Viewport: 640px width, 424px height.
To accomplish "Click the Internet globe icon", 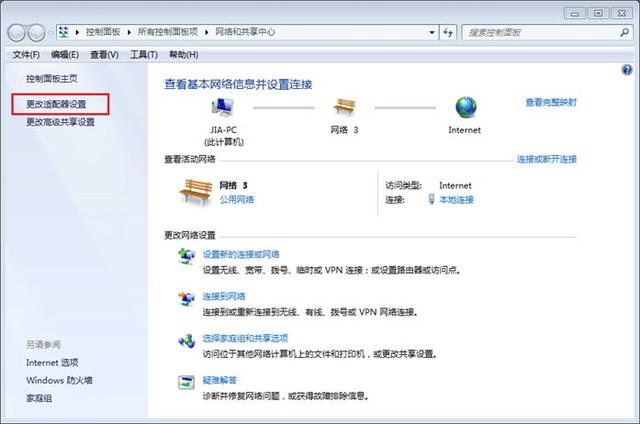I will (466, 108).
